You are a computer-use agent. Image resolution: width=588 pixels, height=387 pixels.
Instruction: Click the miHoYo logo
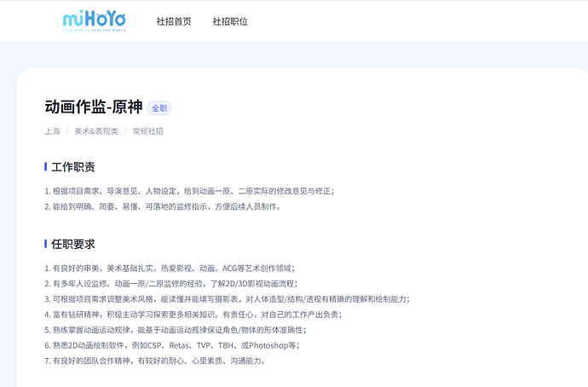click(x=94, y=20)
